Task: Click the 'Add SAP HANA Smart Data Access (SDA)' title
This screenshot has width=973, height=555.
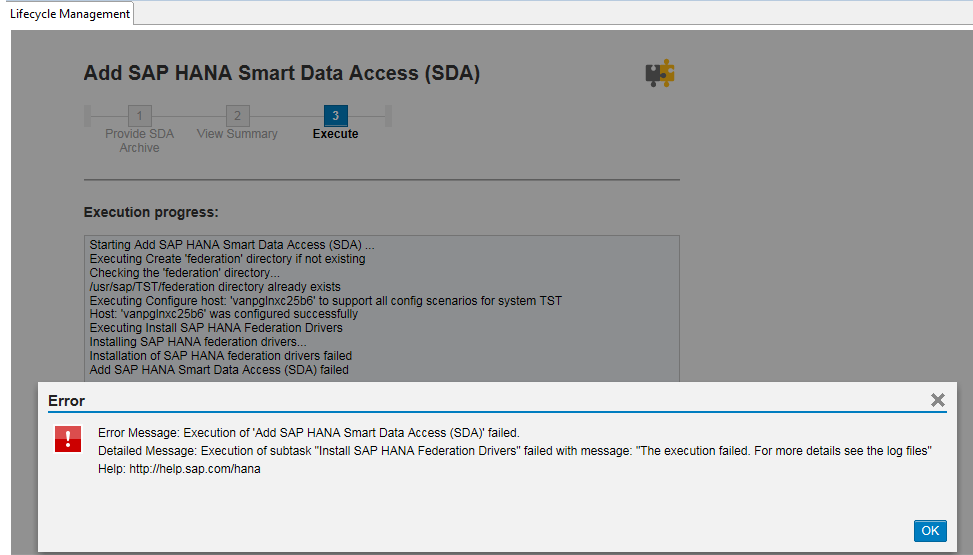Action: coord(282,73)
